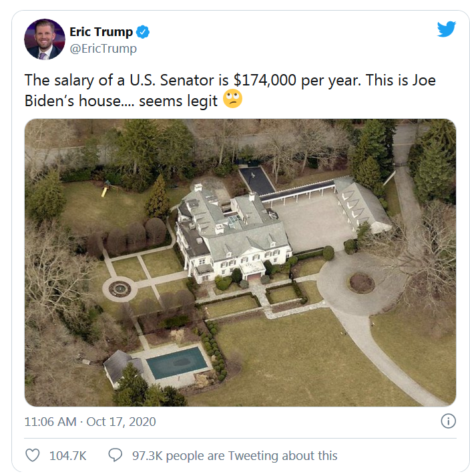Screen dimensions: 470x476
Task: Click the 11:06 AM timestamp
Action: pos(51,422)
